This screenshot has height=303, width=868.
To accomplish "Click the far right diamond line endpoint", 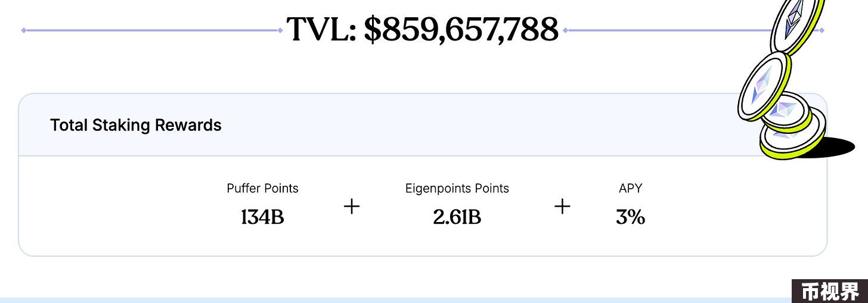I will tap(822, 30).
